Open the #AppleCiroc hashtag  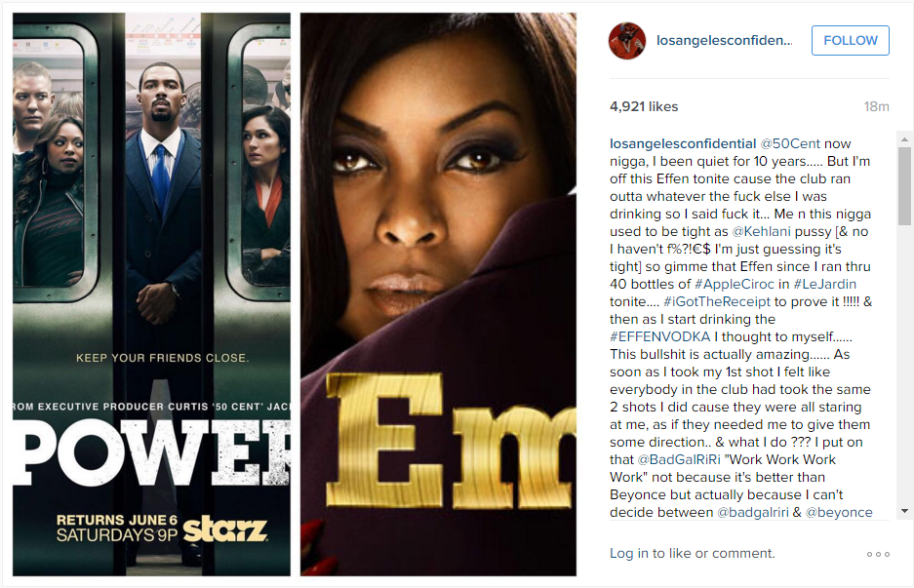[x=735, y=284]
